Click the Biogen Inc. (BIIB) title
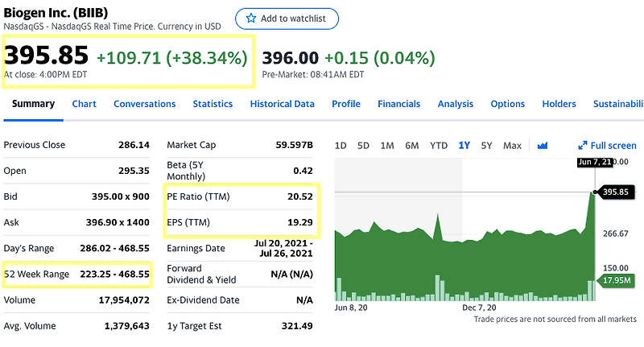 point(56,13)
